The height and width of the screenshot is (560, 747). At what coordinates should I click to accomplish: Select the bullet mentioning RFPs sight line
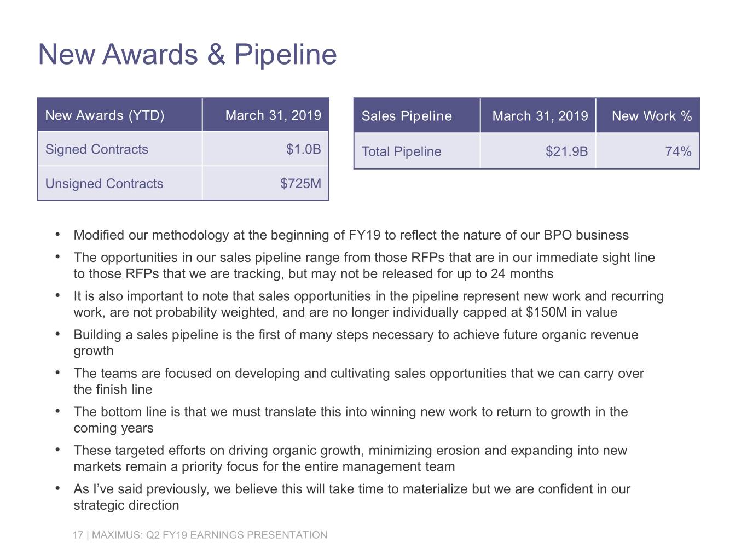[x=364, y=265]
